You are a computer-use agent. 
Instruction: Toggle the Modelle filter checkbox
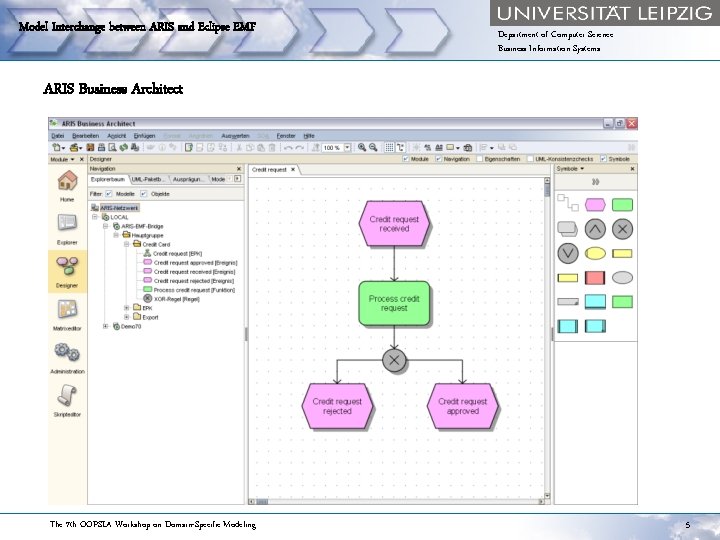109,194
